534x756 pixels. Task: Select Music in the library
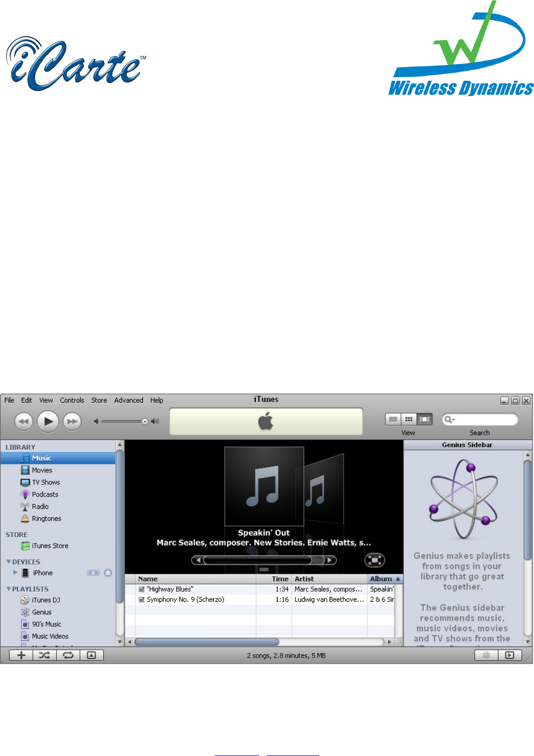coord(58,458)
